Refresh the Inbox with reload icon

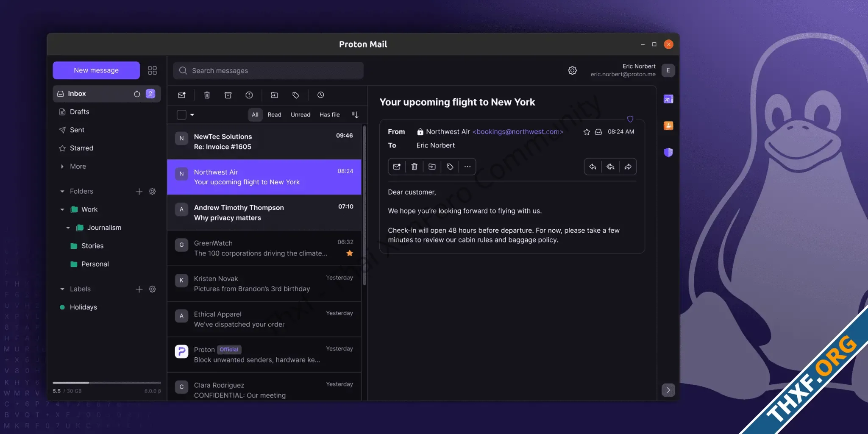click(x=137, y=94)
